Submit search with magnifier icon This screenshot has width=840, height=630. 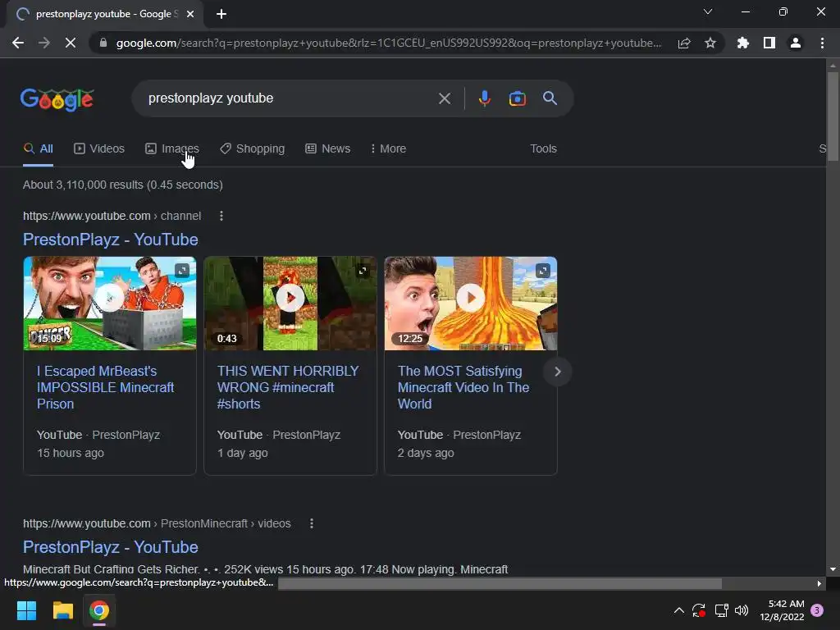550,98
